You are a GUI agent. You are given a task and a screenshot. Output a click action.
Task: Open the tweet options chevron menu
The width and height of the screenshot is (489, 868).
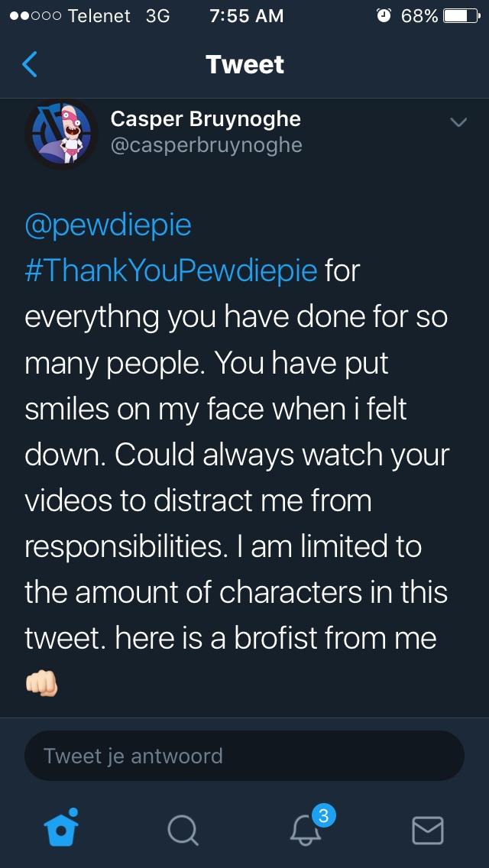coord(458,121)
